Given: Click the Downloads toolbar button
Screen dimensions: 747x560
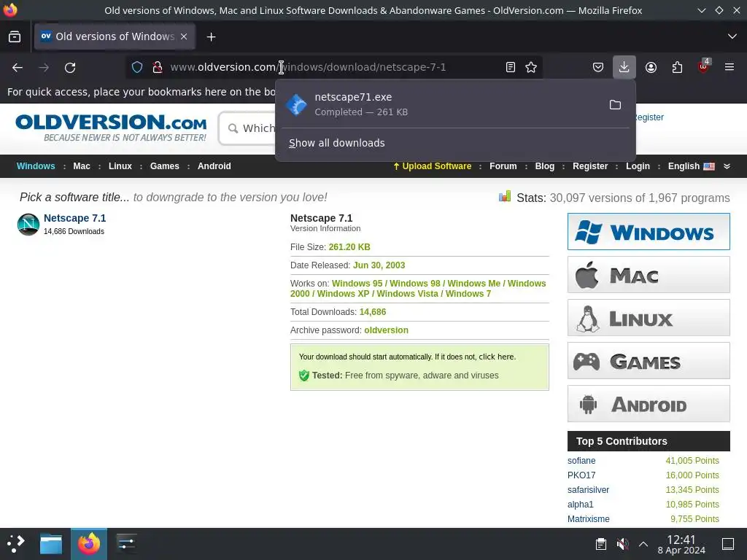Looking at the screenshot, I should (x=624, y=67).
